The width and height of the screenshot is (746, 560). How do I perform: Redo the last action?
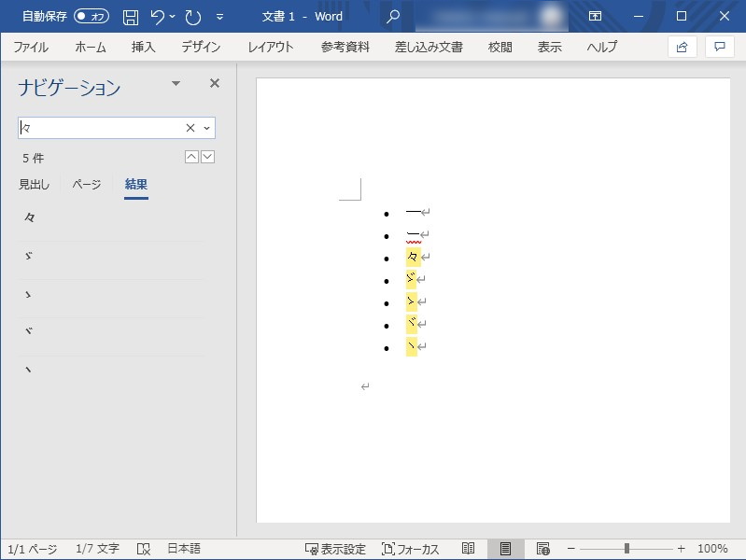click(x=193, y=17)
